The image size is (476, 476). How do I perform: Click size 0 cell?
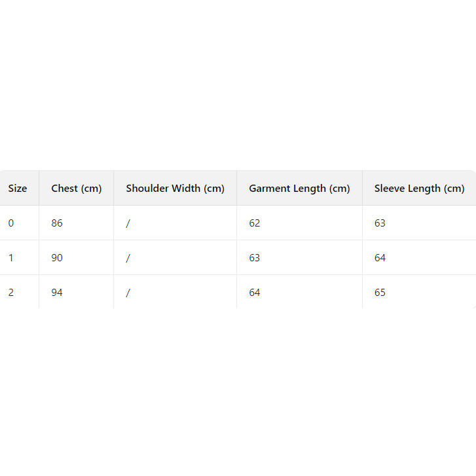pyautogui.click(x=11, y=223)
